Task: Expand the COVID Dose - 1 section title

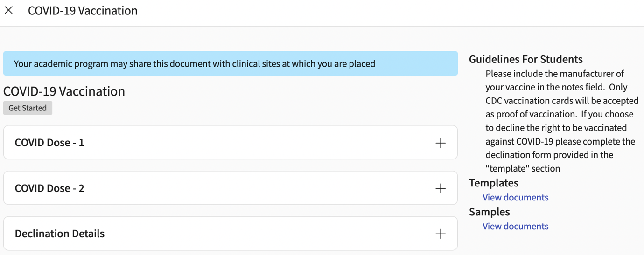Action: (49, 143)
